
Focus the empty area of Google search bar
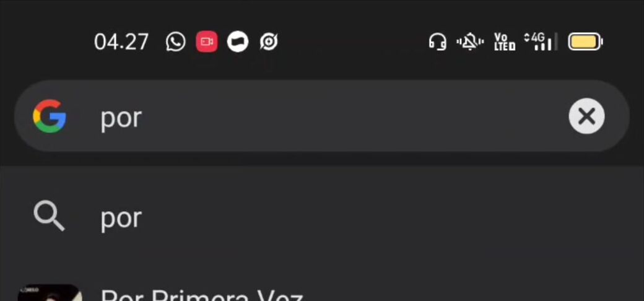[353, 116]
